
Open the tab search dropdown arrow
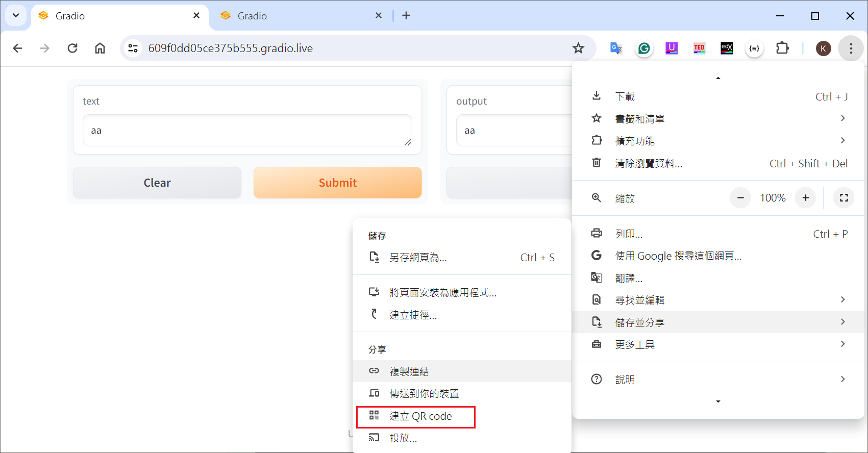click(x=16, y=16)
